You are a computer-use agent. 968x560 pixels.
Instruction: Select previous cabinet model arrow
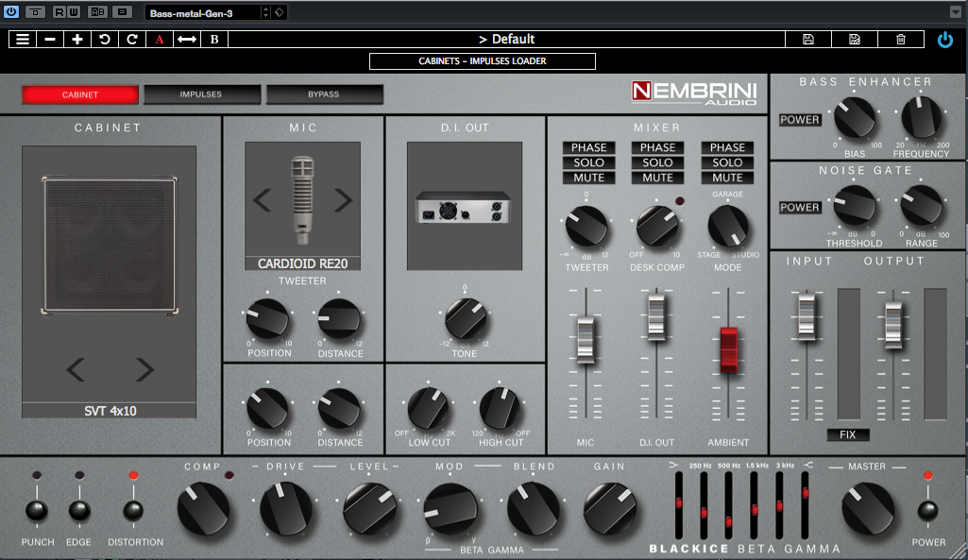tap(76, 369)
